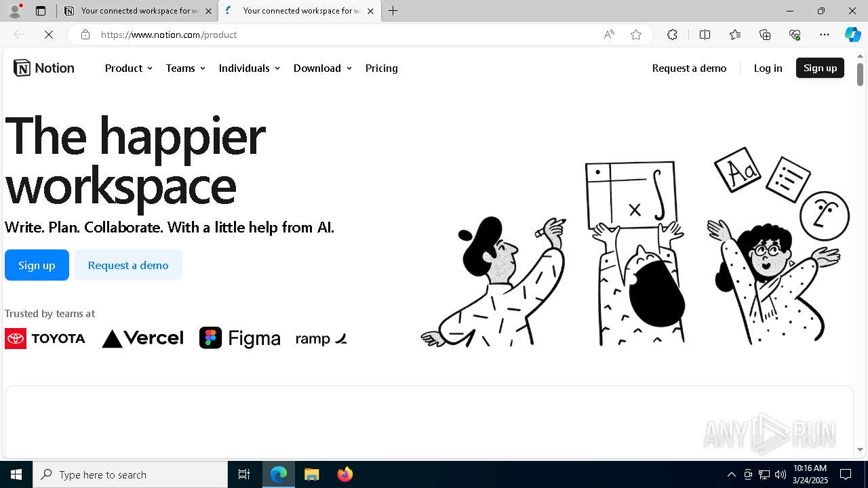Click the Vercel logo
Screen dimensions: 868x488
142,338
